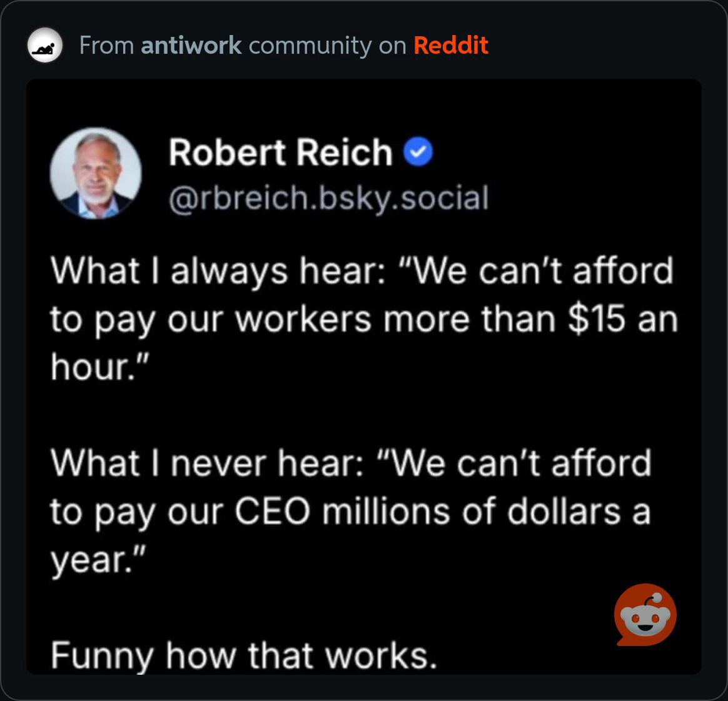Click "community on" text in header

point(327,46)
